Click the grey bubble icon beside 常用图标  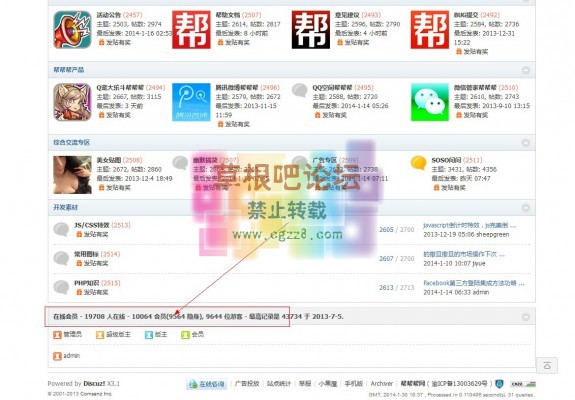click(61, 258)
